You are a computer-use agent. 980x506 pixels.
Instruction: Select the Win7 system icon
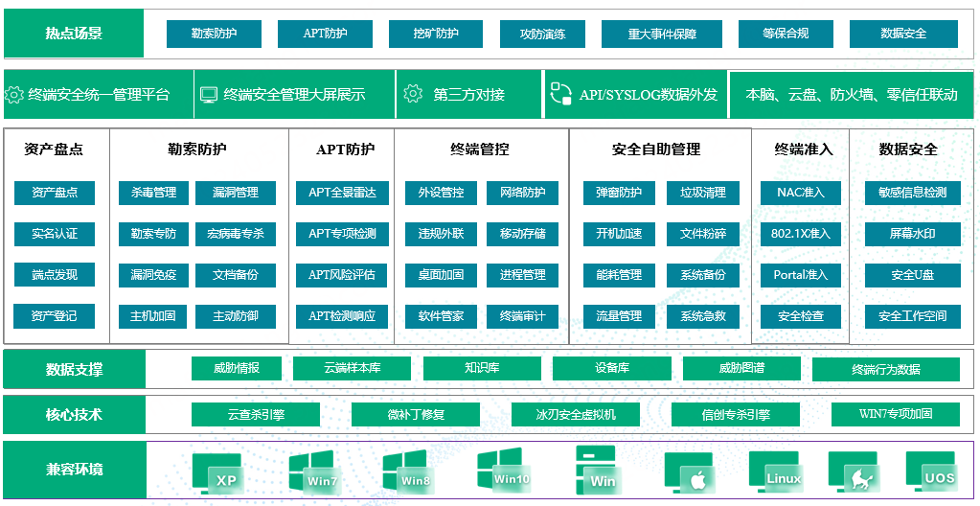[312, 471]
